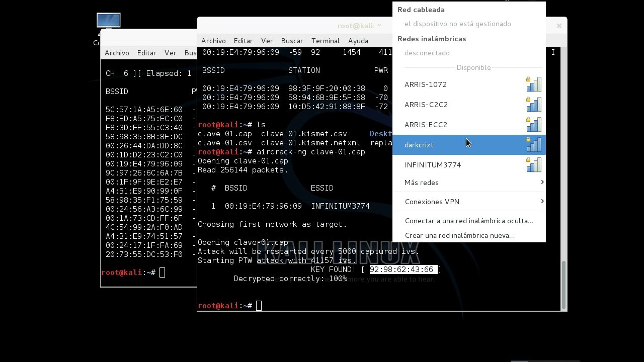This screenshot has width=644, height=362.
Task: Close the front terminal window
Action: pos(559,26)
